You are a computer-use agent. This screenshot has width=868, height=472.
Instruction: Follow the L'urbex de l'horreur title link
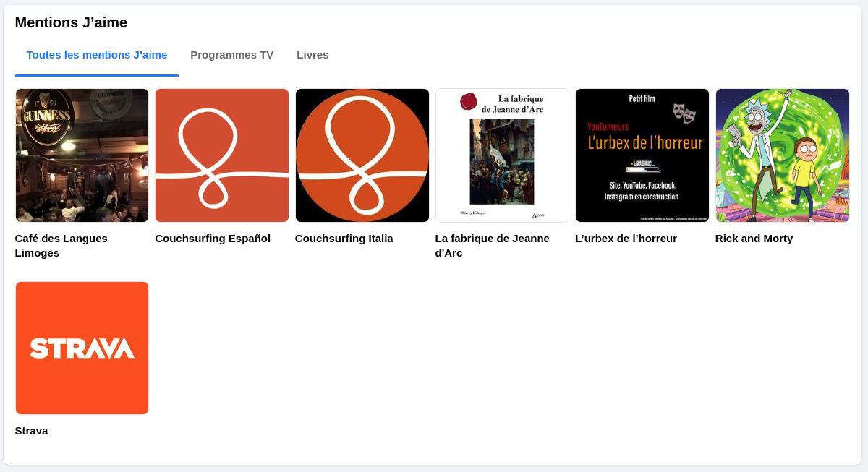coord(626,239)
